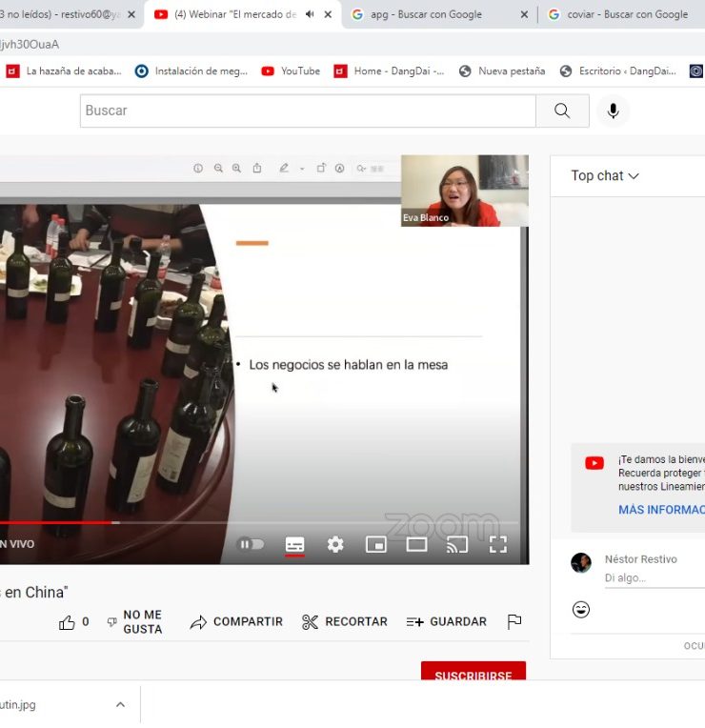Expand the Top chat dropdown
The width and height of the screenshot is (705, 728).
click(x=605, y=175)
